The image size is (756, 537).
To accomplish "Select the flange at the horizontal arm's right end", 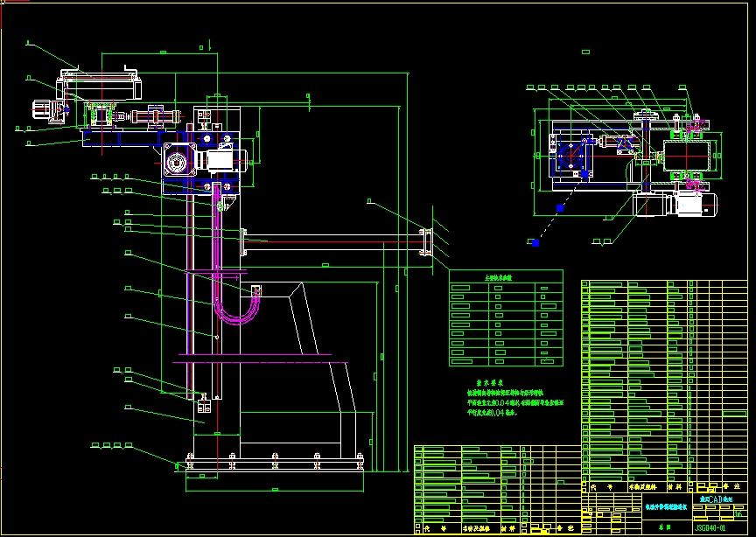I will click(x=424, y=242).
